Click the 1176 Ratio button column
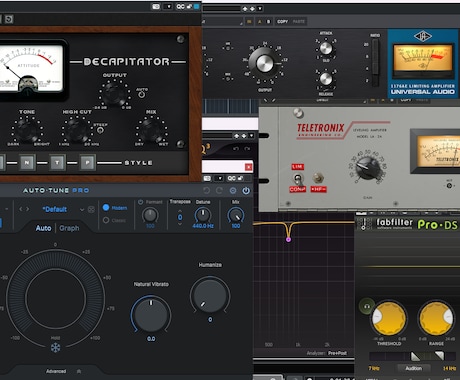Image resolution: width=460 pixels, height=380 pixels. pos(375,63)
